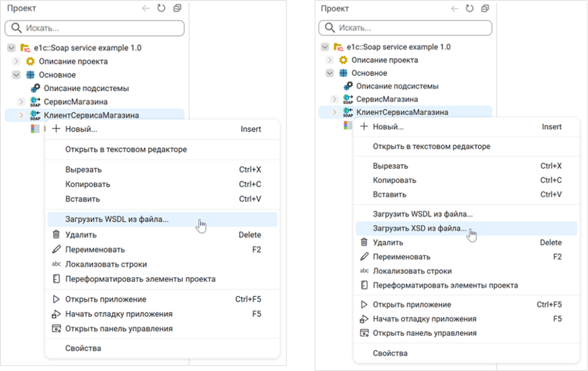Expand Описание проекта node in right tree

click(x=330, y=60)
